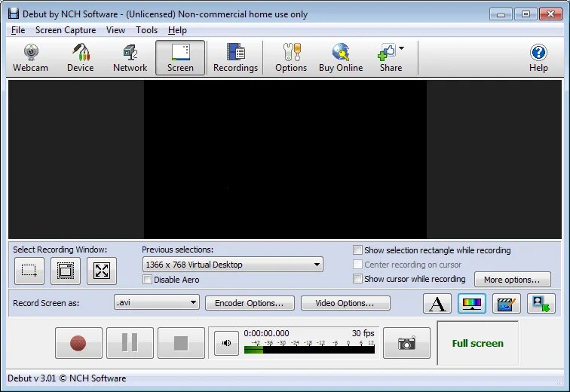Select the Webcam capture source
The image size is (570, 392).
(30, 58)
